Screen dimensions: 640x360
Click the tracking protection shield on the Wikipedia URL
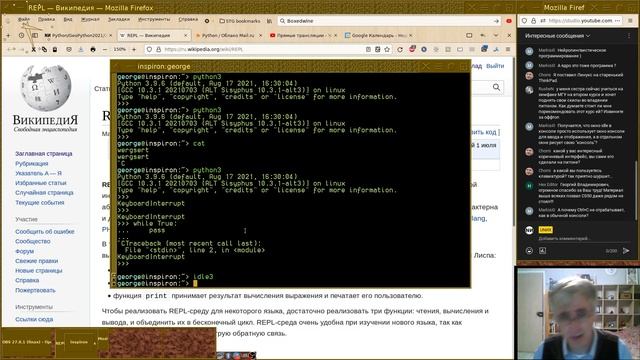tap(149, 49)
